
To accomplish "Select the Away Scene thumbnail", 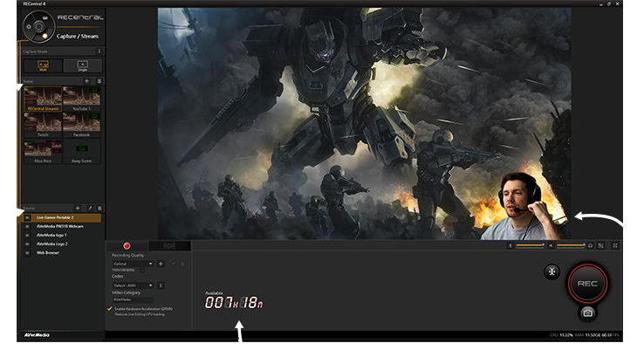I will coord(81,151).
